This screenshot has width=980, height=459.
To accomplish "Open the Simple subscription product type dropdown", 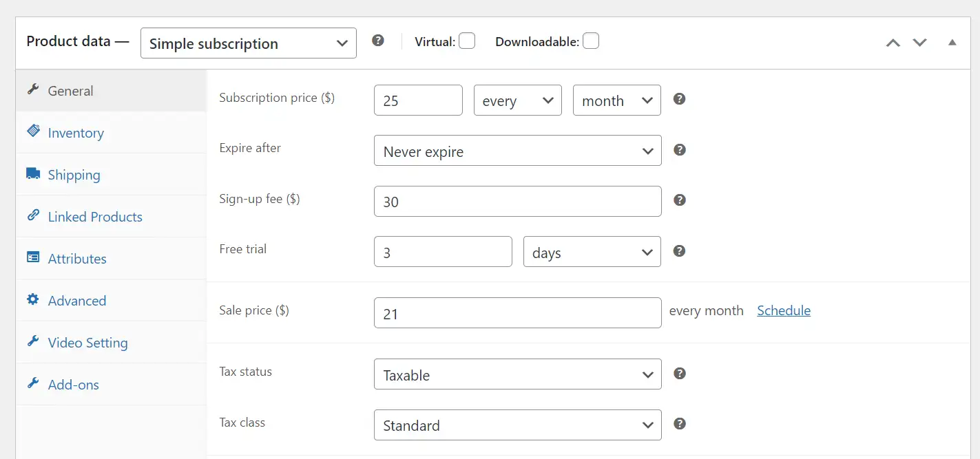I will pos(249,43).
